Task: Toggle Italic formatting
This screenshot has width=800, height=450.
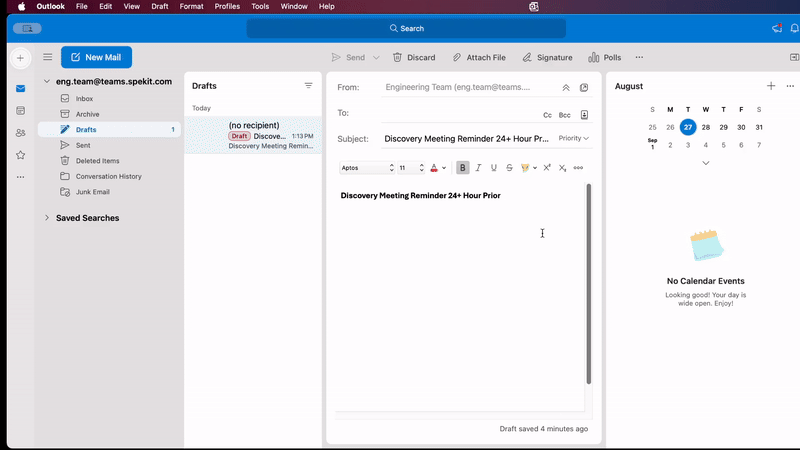Action: (x=478, y=168)
